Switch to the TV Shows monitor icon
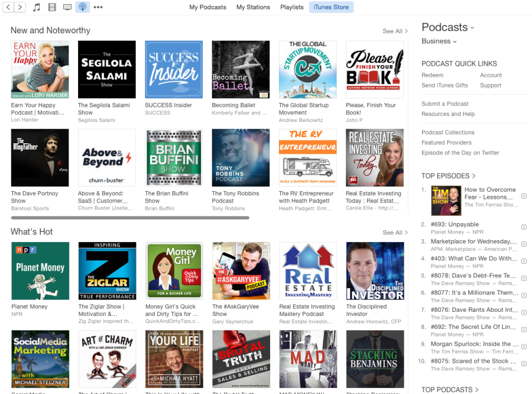The image size is (532, 394). click(67, 7)
